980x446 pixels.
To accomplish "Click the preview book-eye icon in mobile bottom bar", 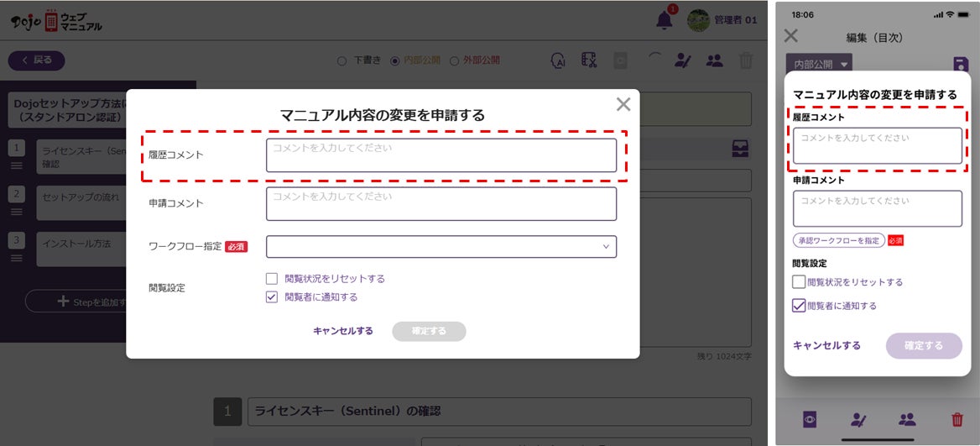I will point(810,419).
